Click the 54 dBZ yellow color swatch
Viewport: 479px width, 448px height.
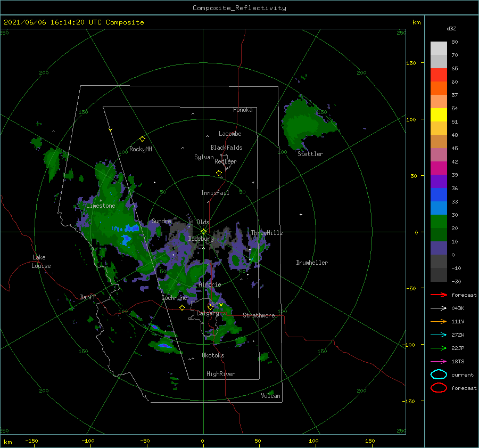pos(439,115)
